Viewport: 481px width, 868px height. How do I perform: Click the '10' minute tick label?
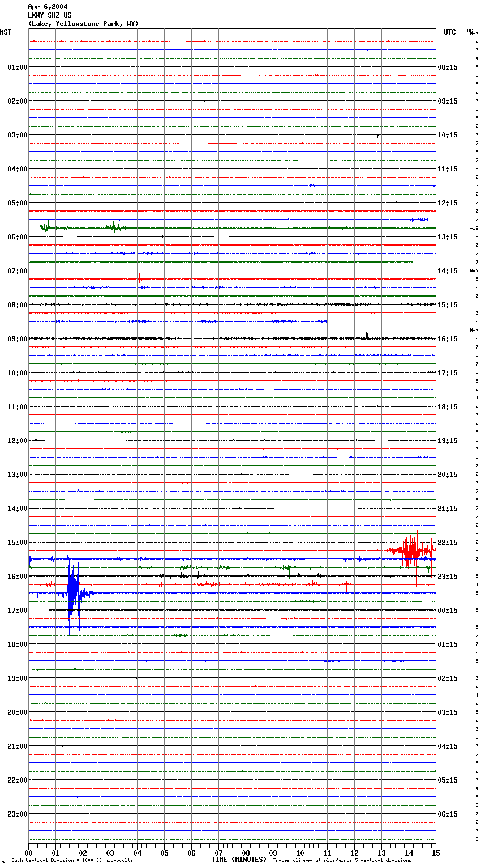click(300, 853)
